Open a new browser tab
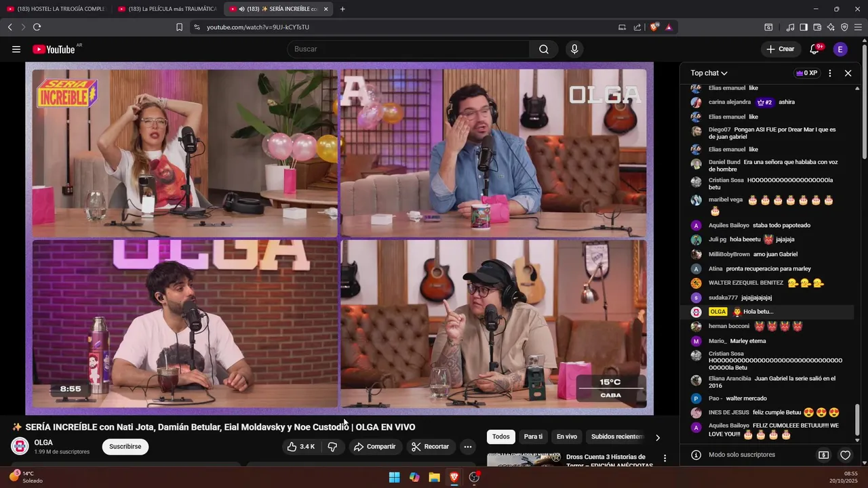 342,9
